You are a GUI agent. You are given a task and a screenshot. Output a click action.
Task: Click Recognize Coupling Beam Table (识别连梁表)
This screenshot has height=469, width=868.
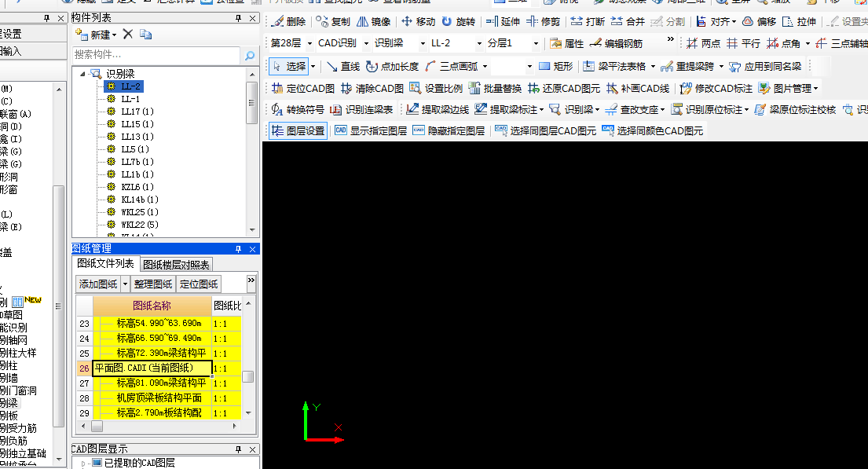pyautogui.click(x=361, y=110)
